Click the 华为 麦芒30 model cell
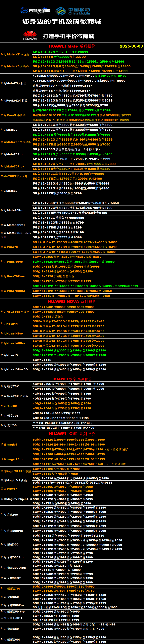The width and height of the screenshot is (144, 644). tap(16, 426)
